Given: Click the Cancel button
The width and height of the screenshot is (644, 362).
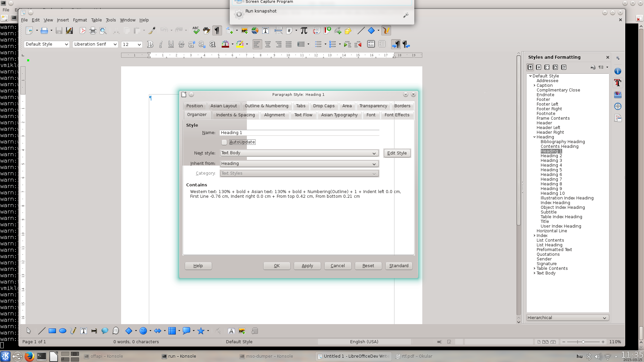Looking at the screenshot, I should tap(338, 266).
